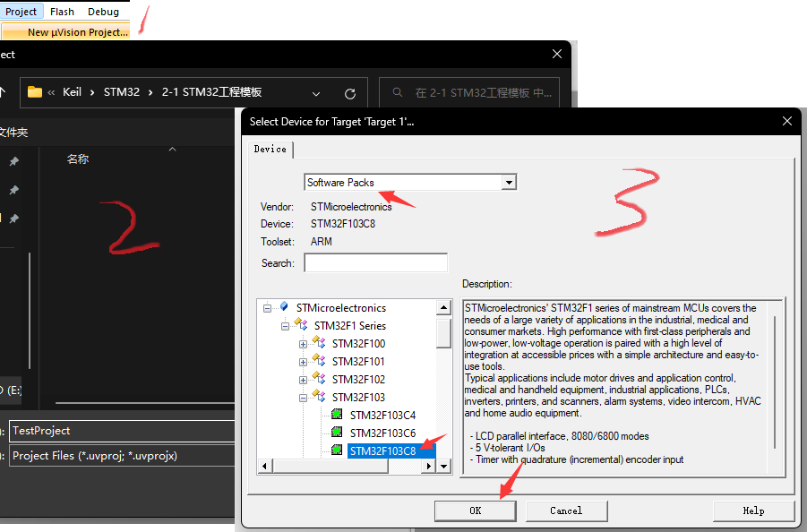Open the Software Packs dropdown
807x532 pixels.
click(x=509, y=183)
